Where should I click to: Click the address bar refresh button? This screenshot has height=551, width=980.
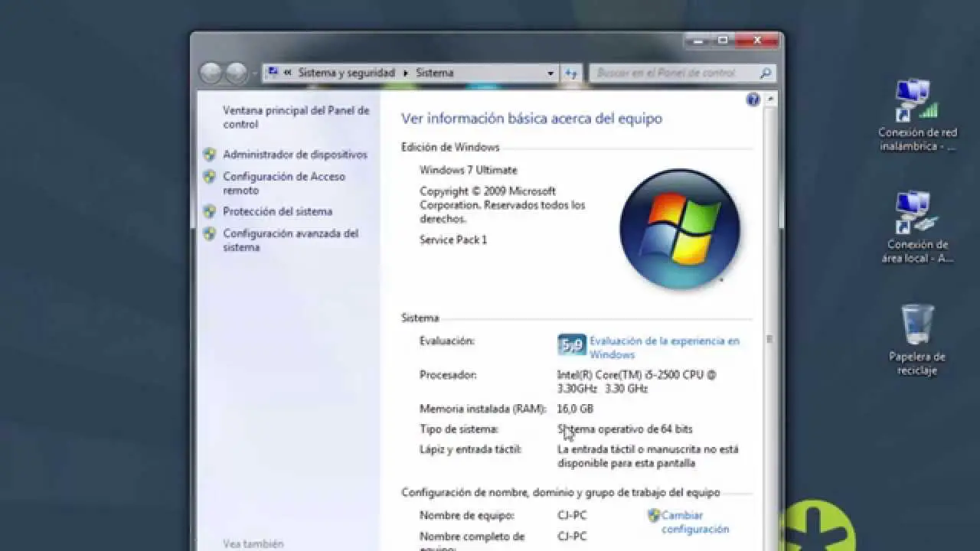point(571,73)
